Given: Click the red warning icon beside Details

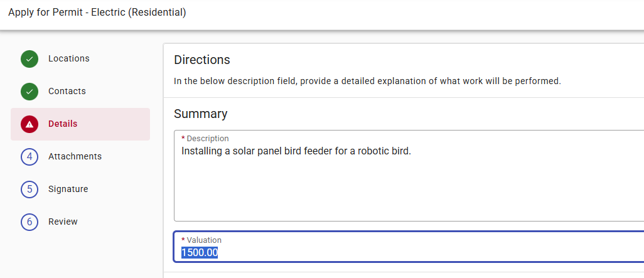Looking at the screenshot, I should coord(30,124).
